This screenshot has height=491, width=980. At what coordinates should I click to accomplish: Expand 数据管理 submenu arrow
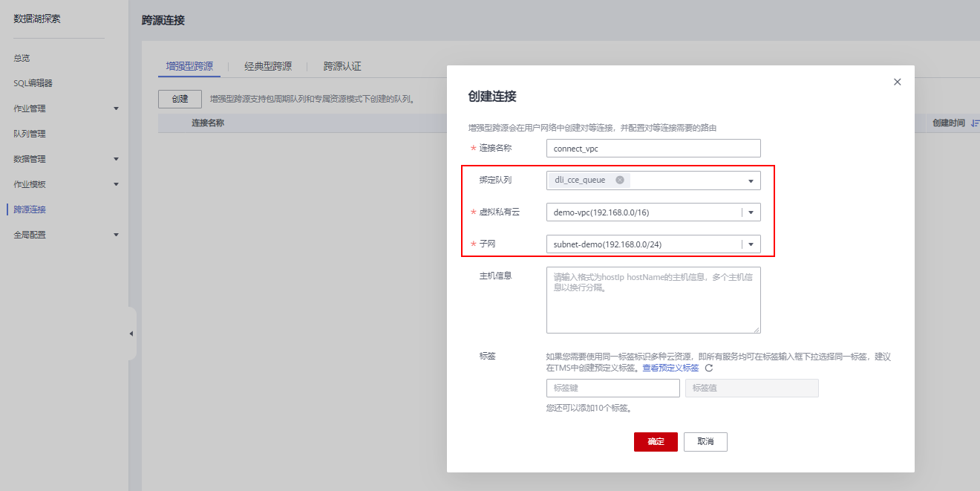pos(116,159)
